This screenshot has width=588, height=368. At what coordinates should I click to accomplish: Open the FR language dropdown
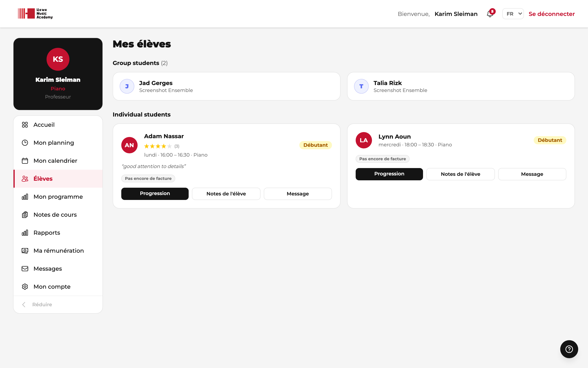tap(513, 14)
